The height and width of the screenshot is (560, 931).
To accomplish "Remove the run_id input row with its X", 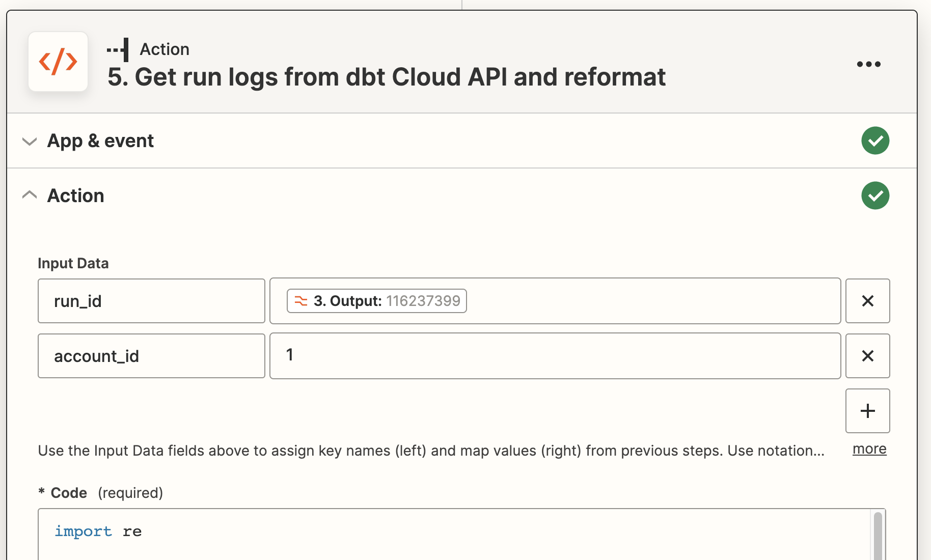I will coord(867,301).
